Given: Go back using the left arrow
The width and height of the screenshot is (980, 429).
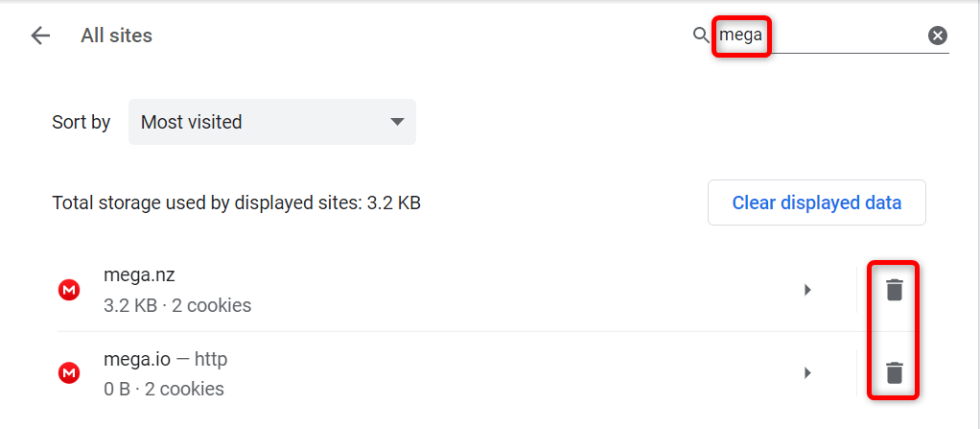Looking at the screenshot, I should coord(40,36).
